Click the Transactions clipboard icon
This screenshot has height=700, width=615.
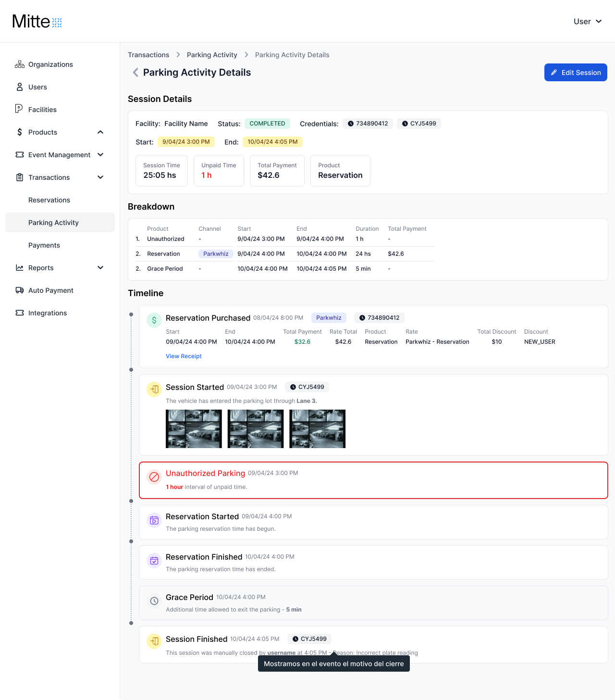click(x=20, y=177)
